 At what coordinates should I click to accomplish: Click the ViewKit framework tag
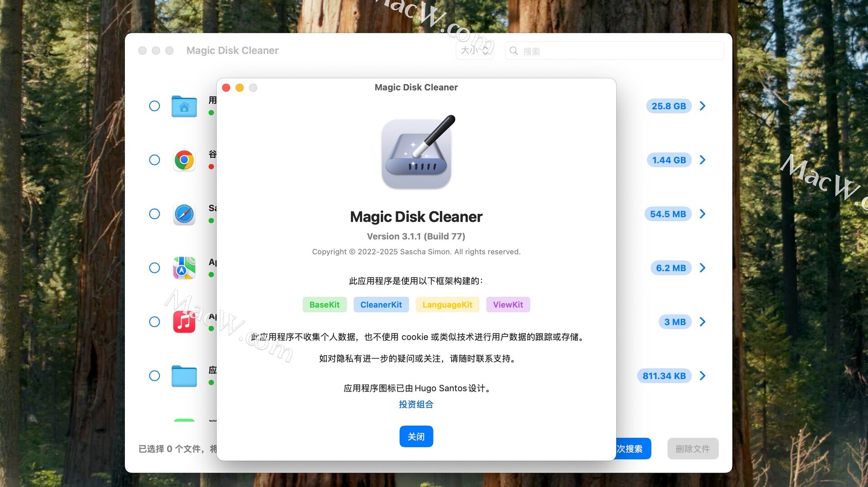tap(508, 304)
